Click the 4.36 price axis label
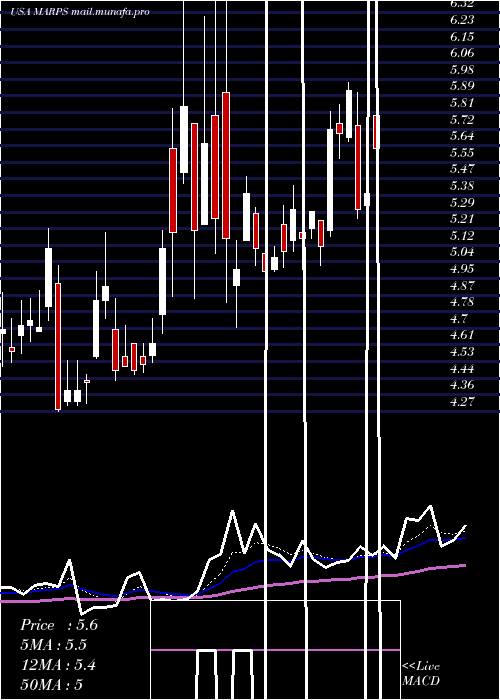This screenshot has width=500, height=700. point(462,385)
